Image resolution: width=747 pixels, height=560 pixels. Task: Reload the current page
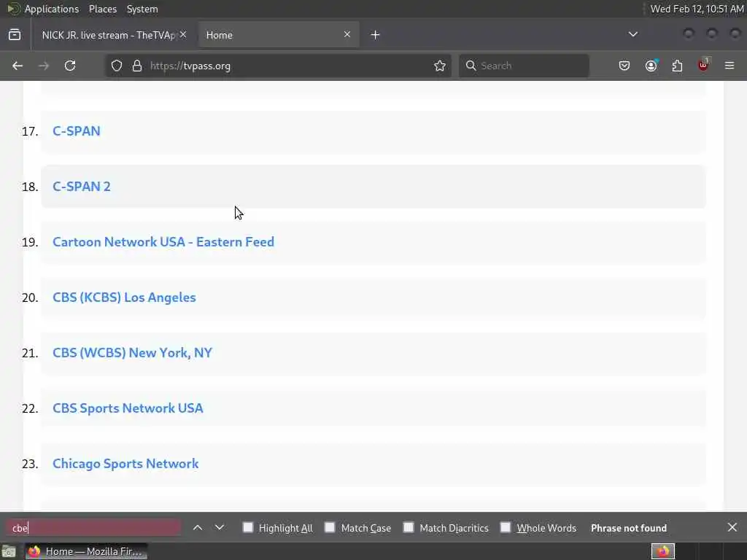pyautogui.click(x=70, y=66)
